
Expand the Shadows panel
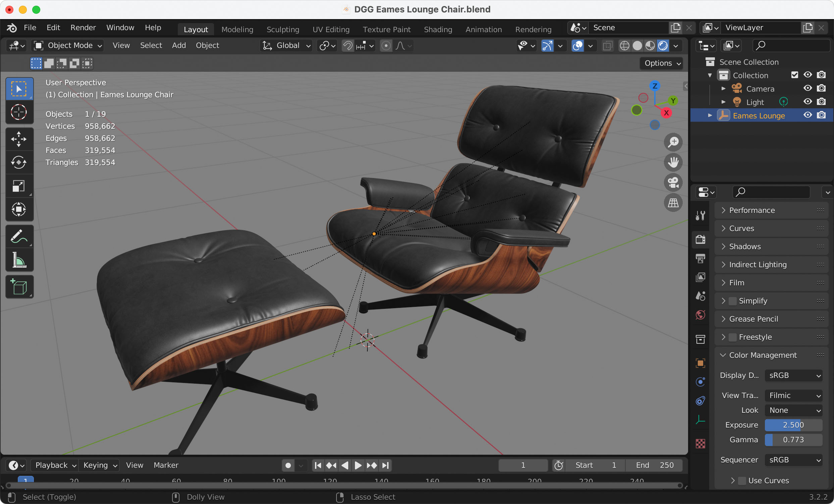pyautogui.click(x=771, y=246)
